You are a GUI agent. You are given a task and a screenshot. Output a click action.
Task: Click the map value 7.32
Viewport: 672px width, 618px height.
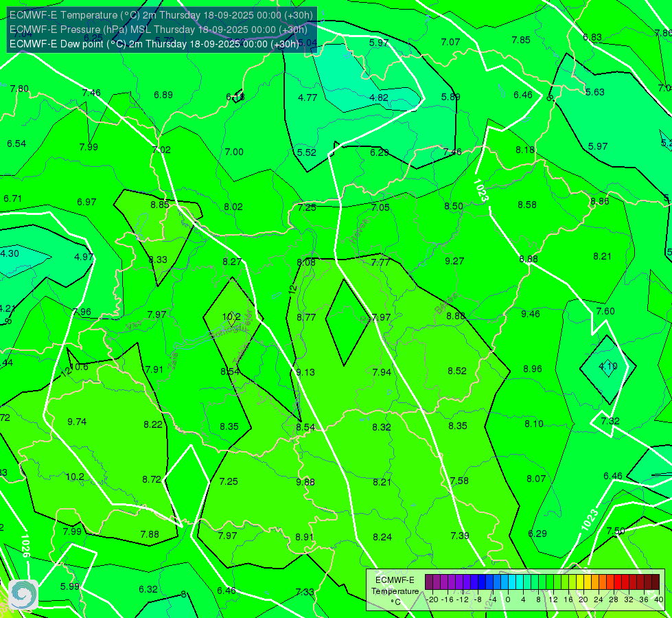click(610, 421)
